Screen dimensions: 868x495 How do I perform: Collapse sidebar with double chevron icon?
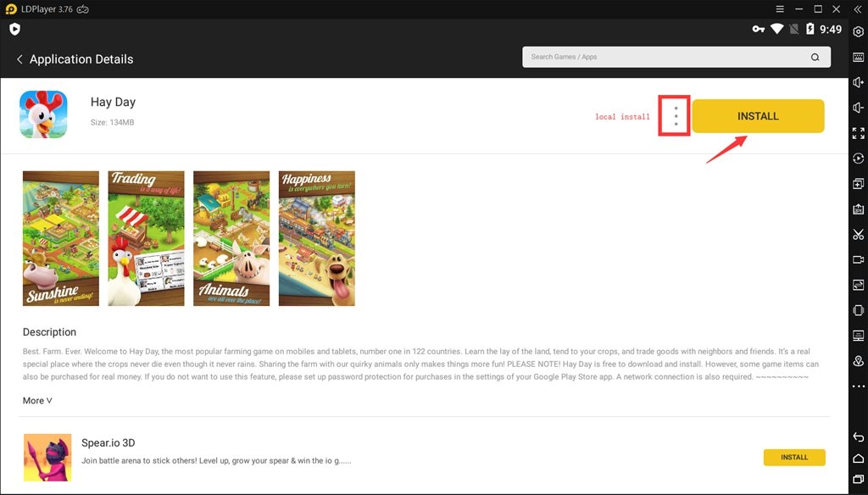(858, 9)
